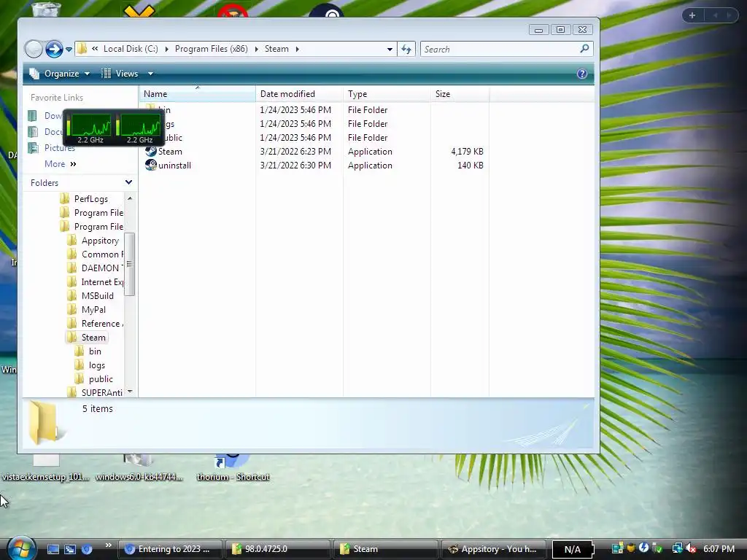Image resolution: width=747 pixels, height=560 pixels.
Task: Open the Views dropdown arrow
Action: tap(150, 74)
